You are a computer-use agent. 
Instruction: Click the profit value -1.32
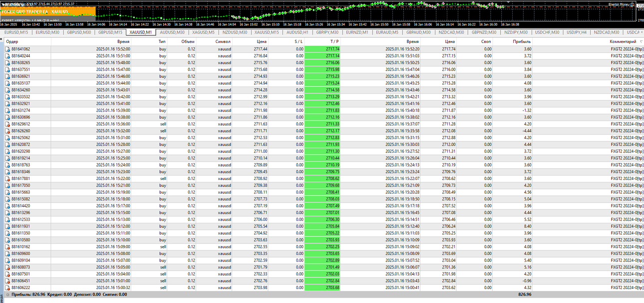point(527,110)
